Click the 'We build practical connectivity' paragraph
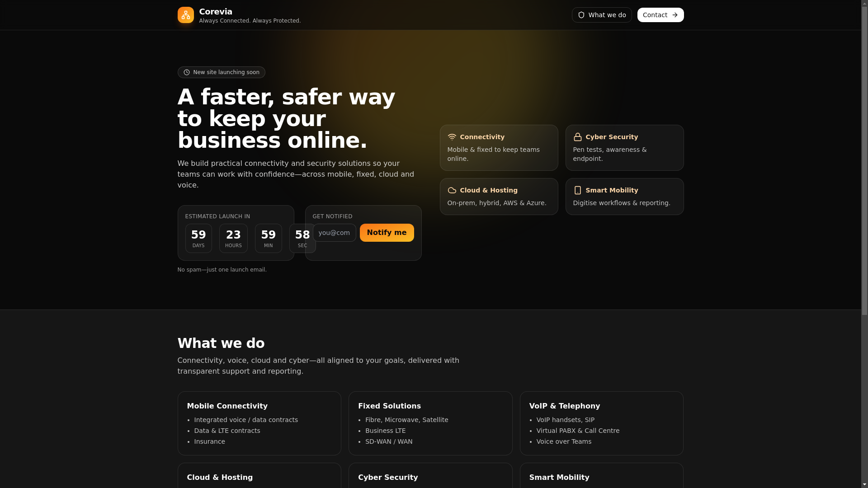 point(296,174)
